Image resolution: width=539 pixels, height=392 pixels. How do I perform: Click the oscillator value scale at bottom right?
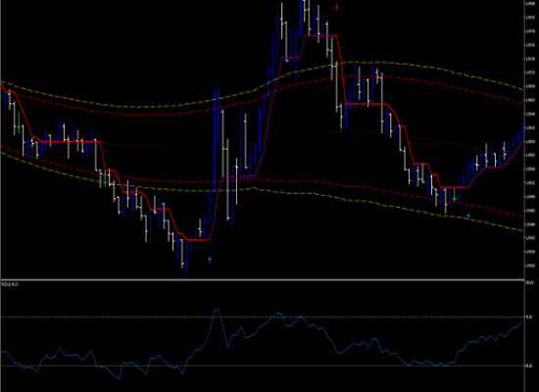531,336
